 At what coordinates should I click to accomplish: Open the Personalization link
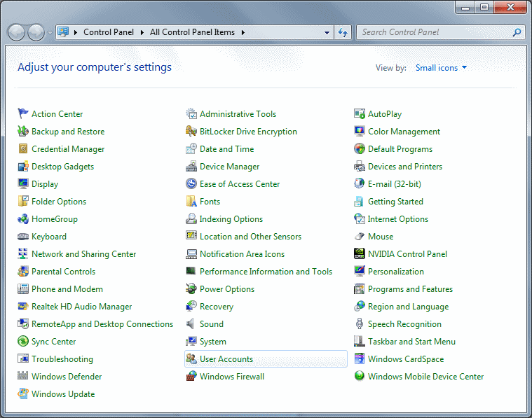pyautogui.click(x=396, y=272)
